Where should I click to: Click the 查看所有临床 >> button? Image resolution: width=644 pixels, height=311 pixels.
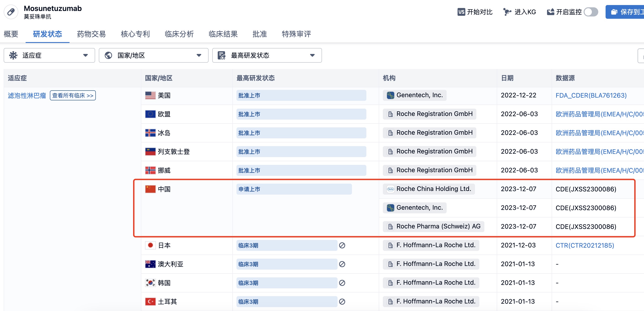(x=73, y=96)
